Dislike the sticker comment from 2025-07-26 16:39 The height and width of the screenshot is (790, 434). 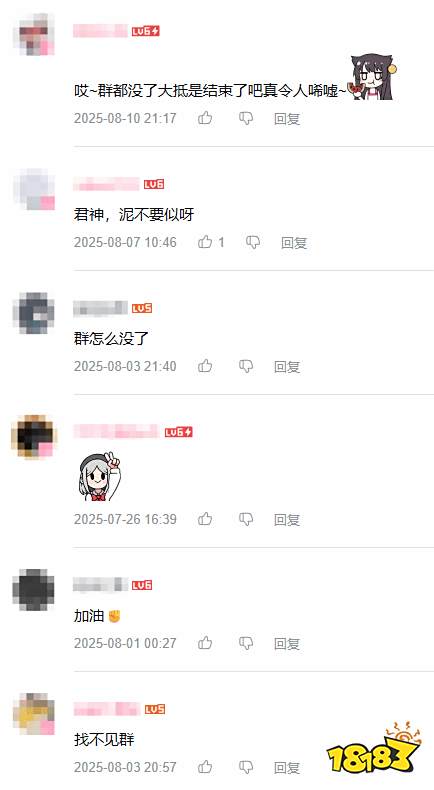coord(245,519)
